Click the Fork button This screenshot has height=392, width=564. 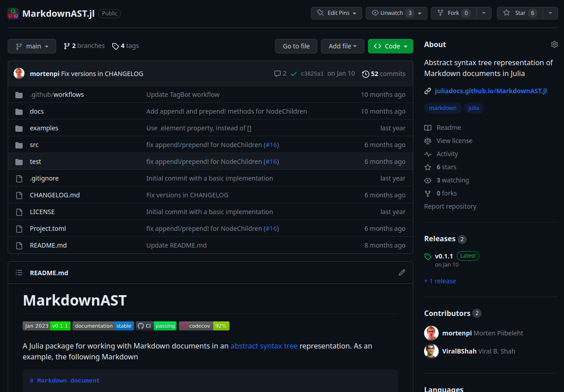tap(454, 13)
